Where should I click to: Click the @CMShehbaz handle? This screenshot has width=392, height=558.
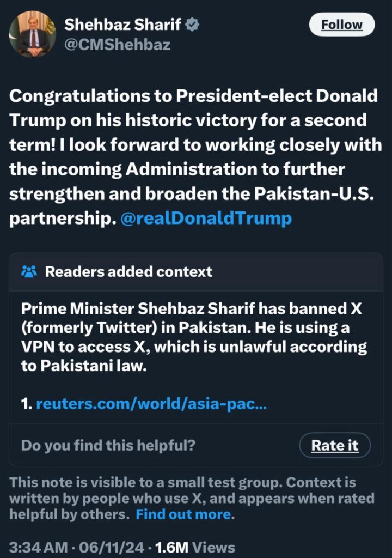pos(118,45)
